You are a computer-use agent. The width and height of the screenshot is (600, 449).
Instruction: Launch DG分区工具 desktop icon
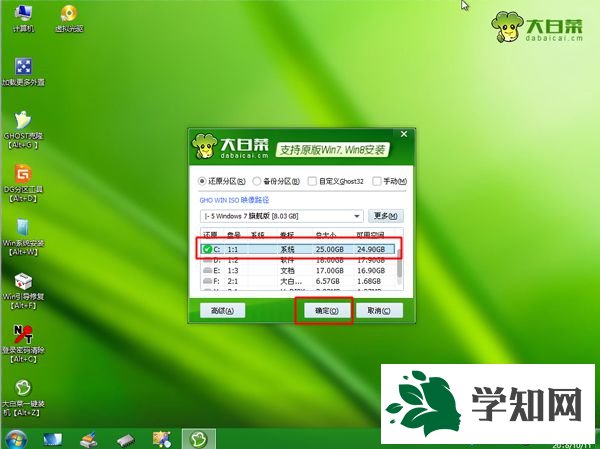23,183
